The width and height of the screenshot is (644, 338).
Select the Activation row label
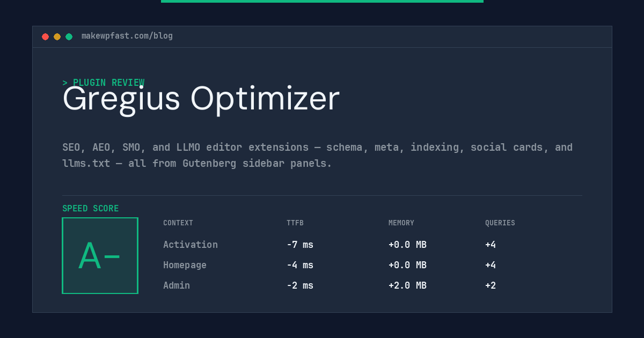(x=191, y=245)
